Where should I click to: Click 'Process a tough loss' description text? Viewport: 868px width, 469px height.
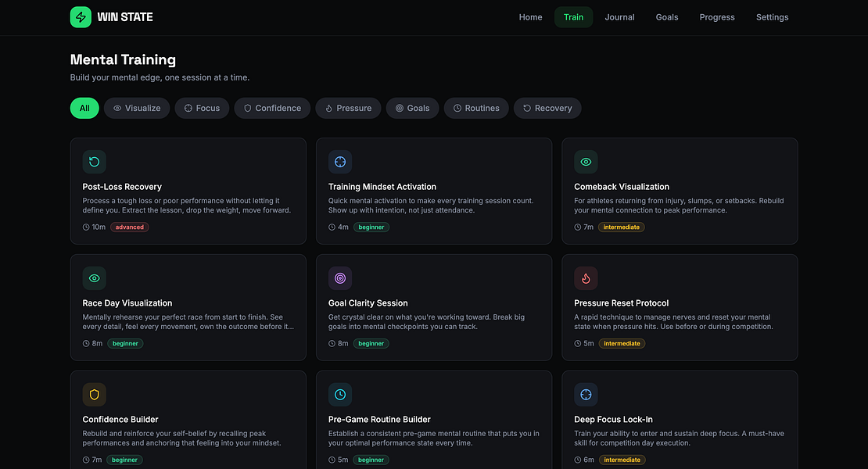pyautogui.click(x=187, y=205)
